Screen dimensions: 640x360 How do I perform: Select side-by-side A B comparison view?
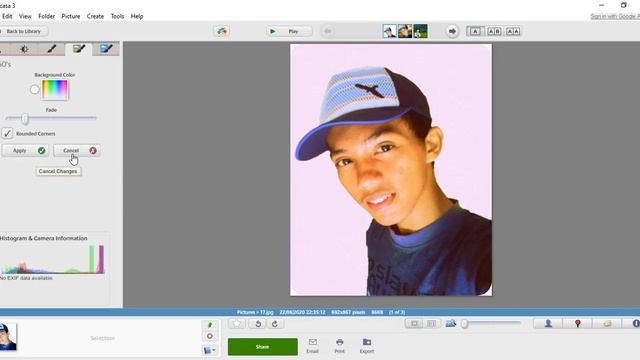coord(494,31)
